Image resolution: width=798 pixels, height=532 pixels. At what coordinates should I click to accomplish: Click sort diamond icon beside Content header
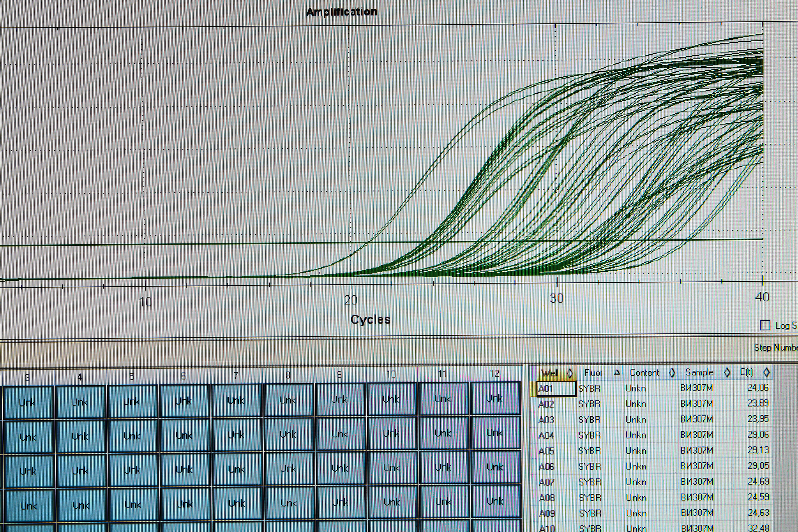point(672,373)
